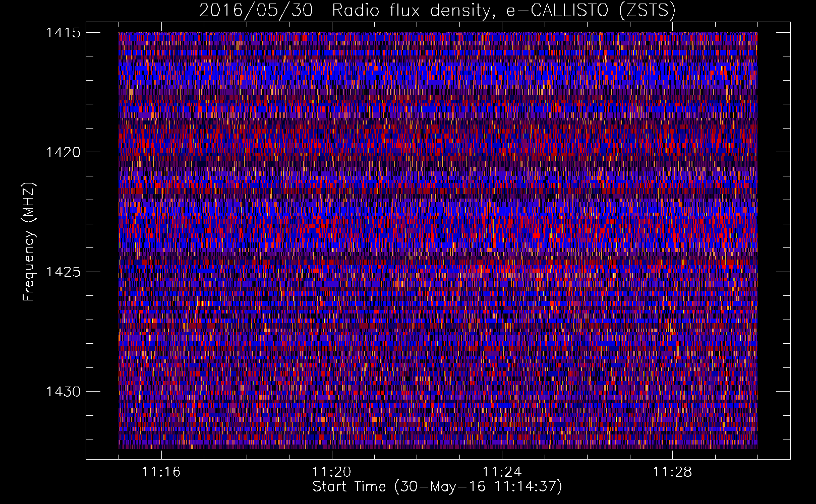Click the 11:28 time tick label
Viewport: 816px width, 504px height.
(x=672, y=472)
